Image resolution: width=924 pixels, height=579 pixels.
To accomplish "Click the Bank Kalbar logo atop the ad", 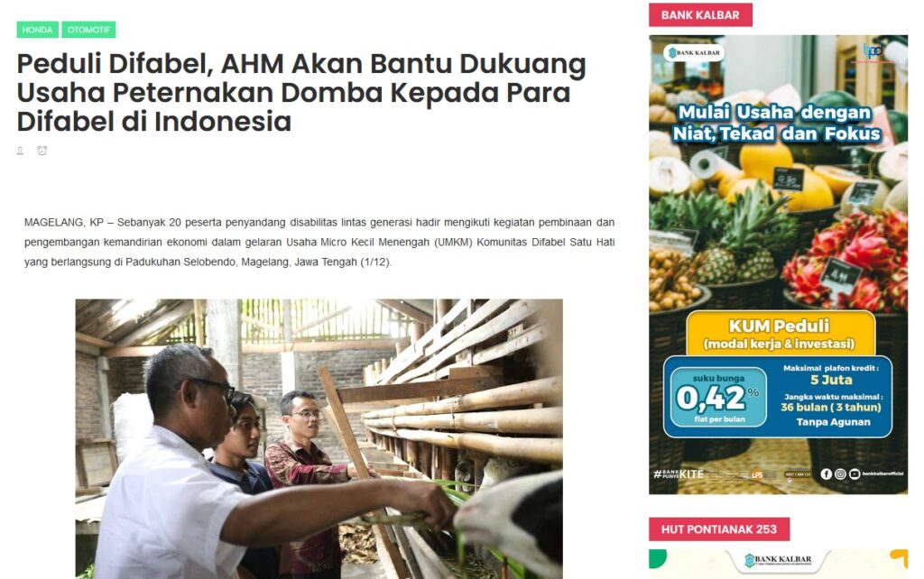I will [x=694, y=52].
